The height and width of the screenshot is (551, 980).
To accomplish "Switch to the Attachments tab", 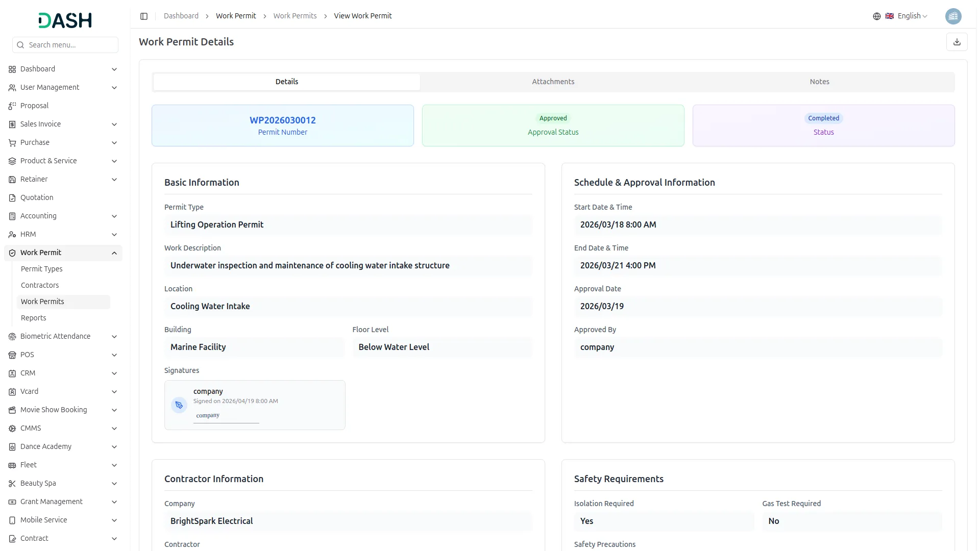I will point(553,82).
